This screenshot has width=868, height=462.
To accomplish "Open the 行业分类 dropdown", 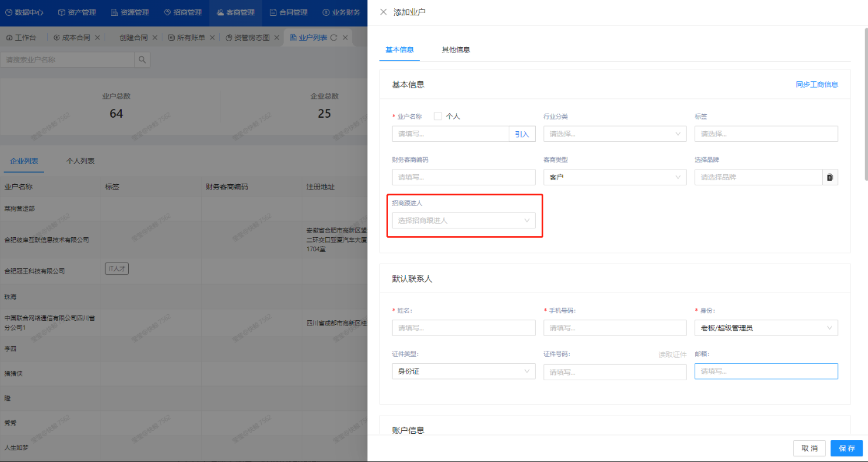I will tap(615, 134).
